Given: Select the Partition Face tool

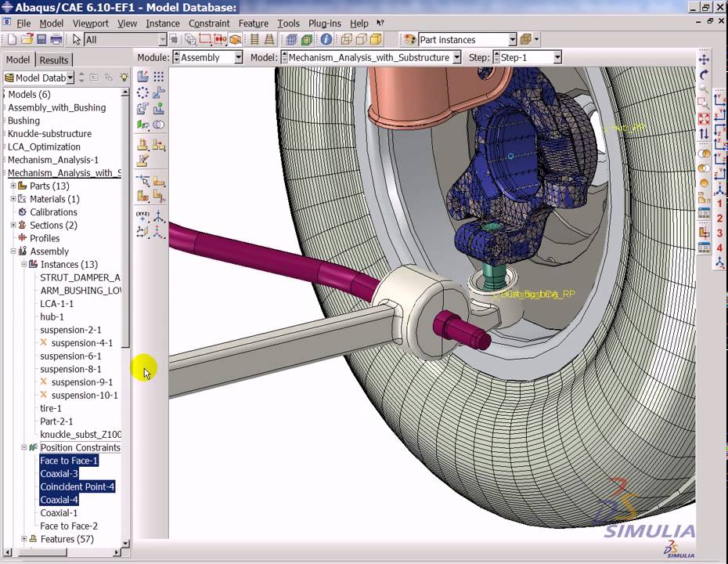Looking at the screenshot, I should click(159, 181).
